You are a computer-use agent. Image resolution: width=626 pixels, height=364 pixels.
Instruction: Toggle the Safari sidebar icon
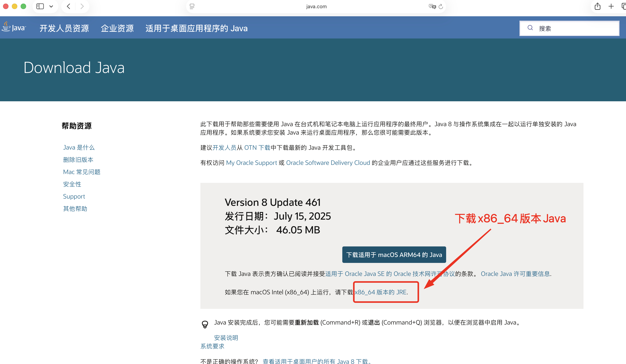(x=40, y=7)
